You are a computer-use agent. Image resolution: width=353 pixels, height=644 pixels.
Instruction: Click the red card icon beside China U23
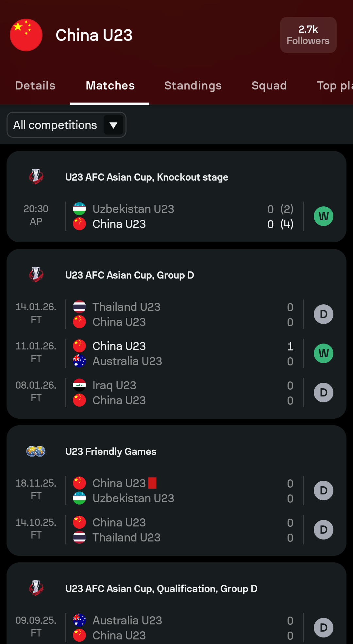[x=152, y=483]
